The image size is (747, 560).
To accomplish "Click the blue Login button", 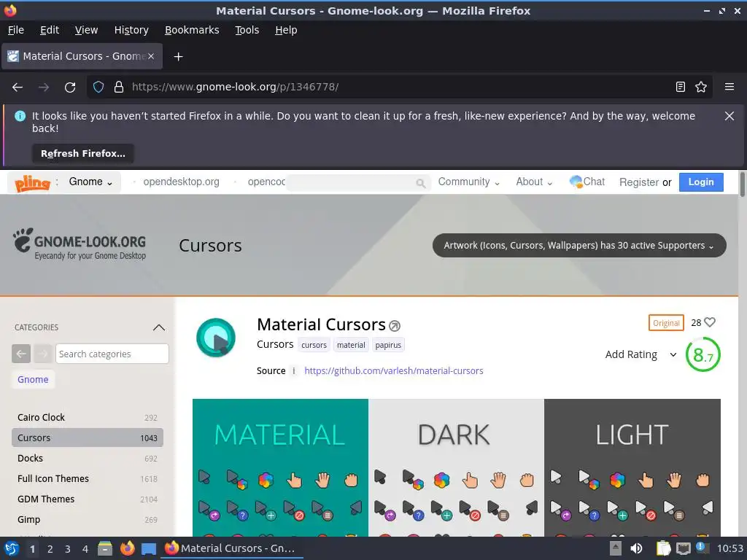I will [701, 182].
